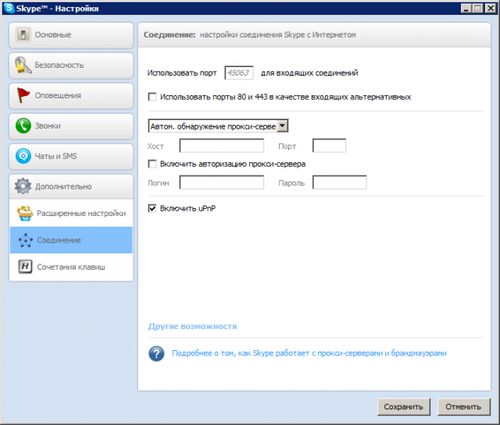This screenshot has height=425, width=500.
Task: Click the Сочетания клавиш H icon
Action: click(x=25, y=267)
